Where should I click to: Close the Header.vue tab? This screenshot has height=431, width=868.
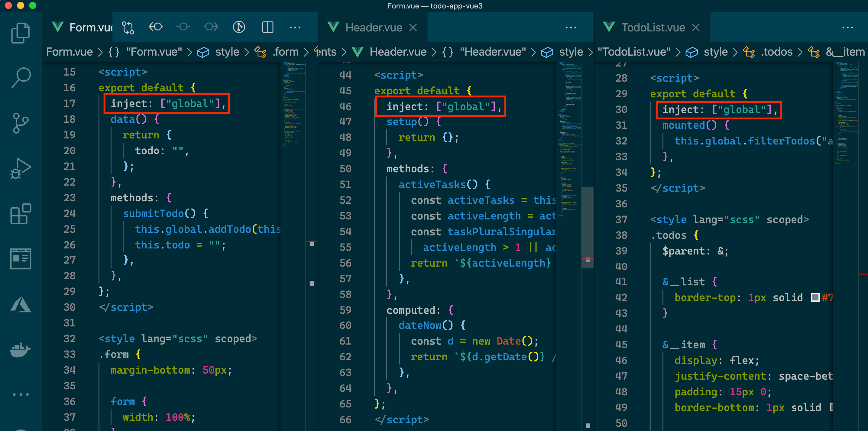[x=413, y=27]
